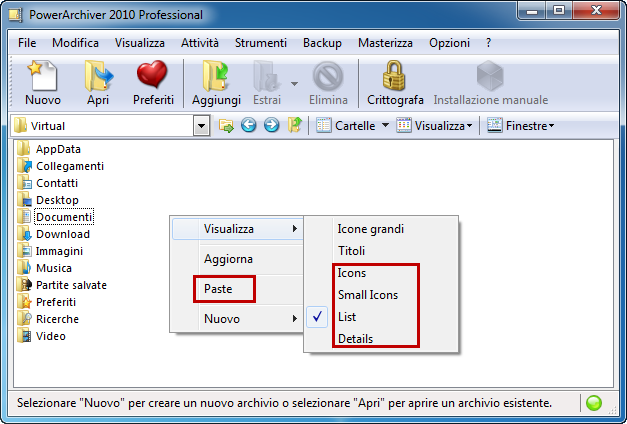Click the status bar hint text
The height and width of the screenshot is (424, 627).
tap(284, 402)
